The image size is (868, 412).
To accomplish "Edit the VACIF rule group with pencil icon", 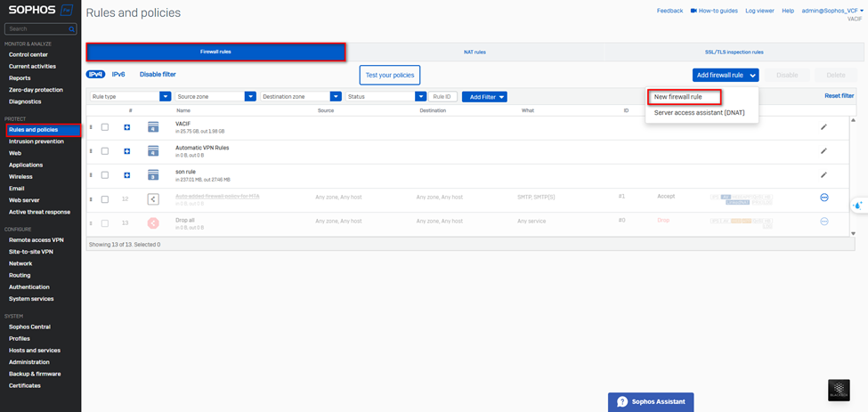I will click(x=823, y=127).
